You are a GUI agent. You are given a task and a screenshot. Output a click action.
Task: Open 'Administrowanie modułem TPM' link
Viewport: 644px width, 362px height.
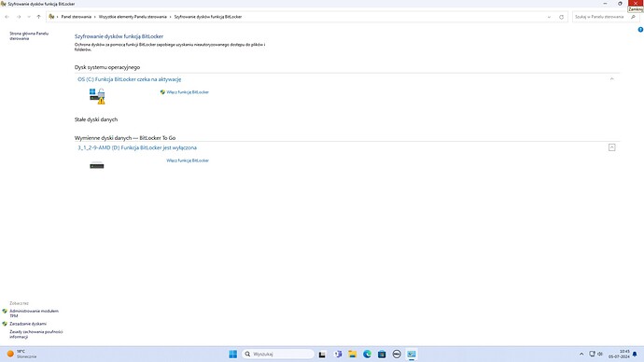point(35,313)
